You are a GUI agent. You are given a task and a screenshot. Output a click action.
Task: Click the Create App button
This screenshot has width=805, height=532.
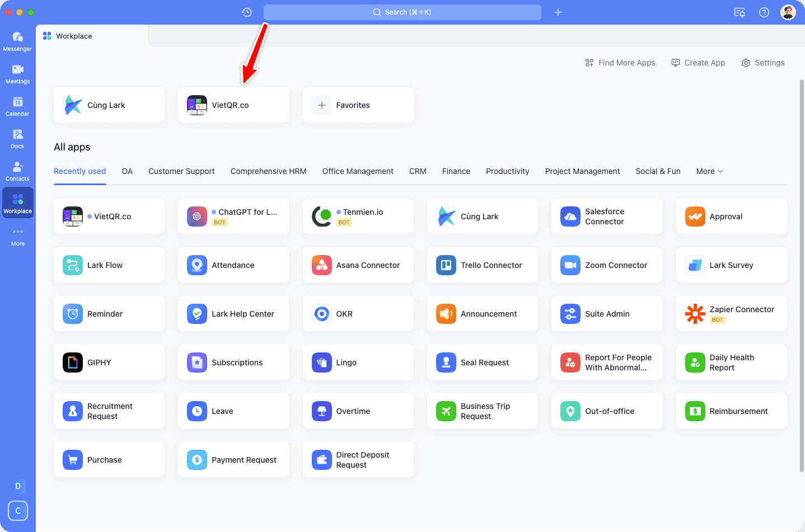(x=698, y=63)
